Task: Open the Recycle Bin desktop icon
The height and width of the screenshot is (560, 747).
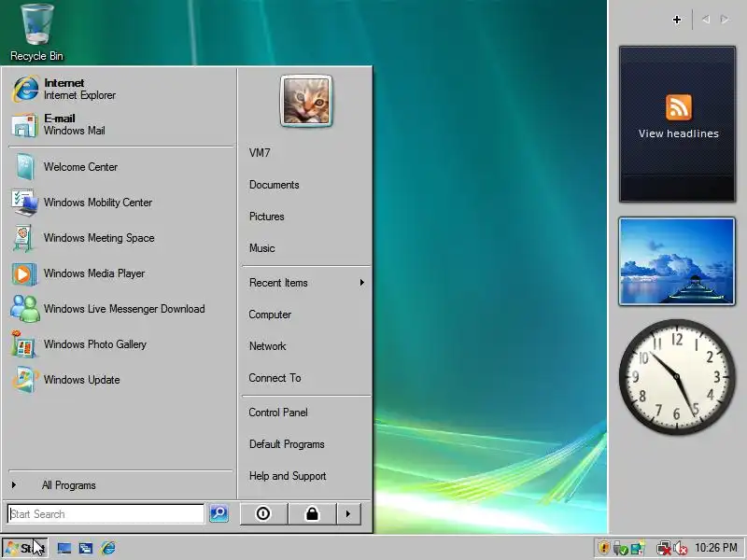Action: (x=36, y=33)
